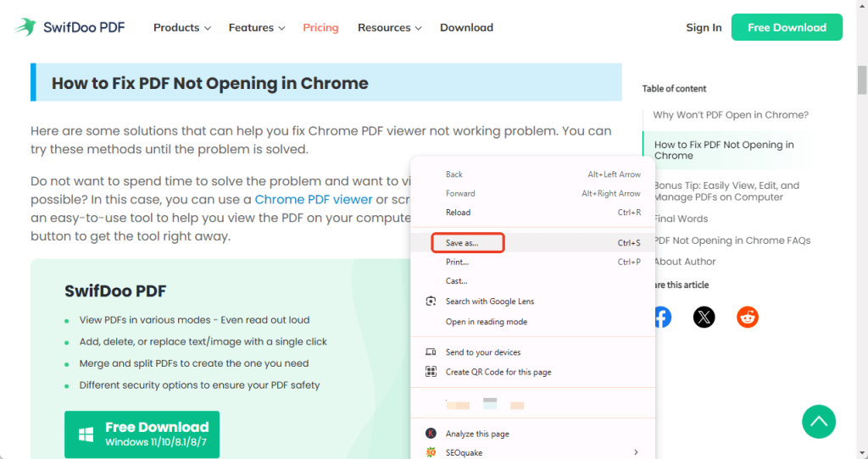This screenshot has width=868, height=459.
Task: Open the Pricing page
Action: point(320,28)
